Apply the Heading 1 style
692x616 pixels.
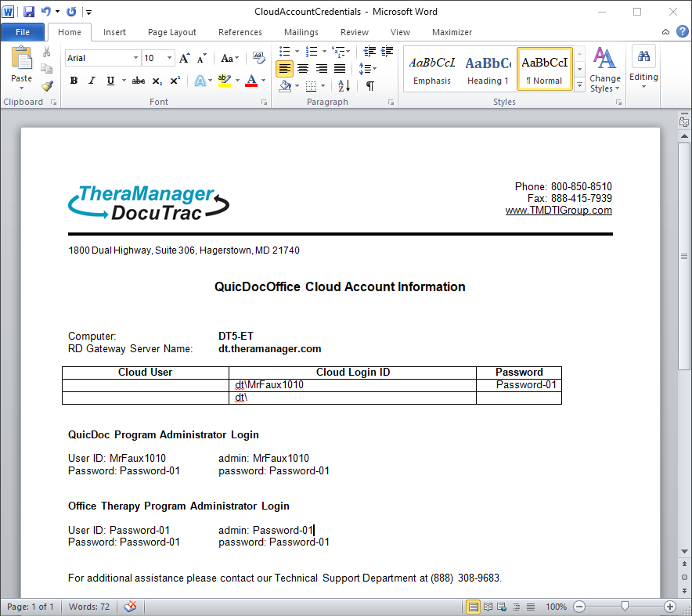coord(488,70)
